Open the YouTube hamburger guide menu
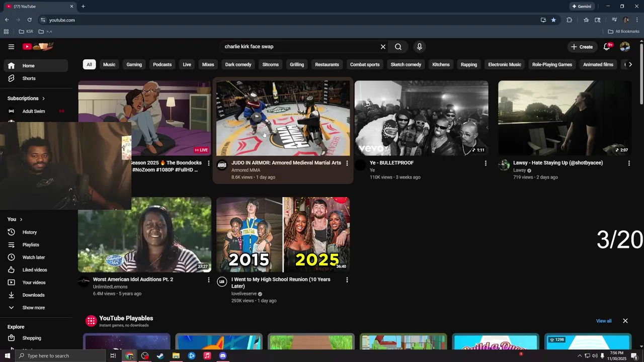This screenshot has width=644, height=362. click(11, 47)
